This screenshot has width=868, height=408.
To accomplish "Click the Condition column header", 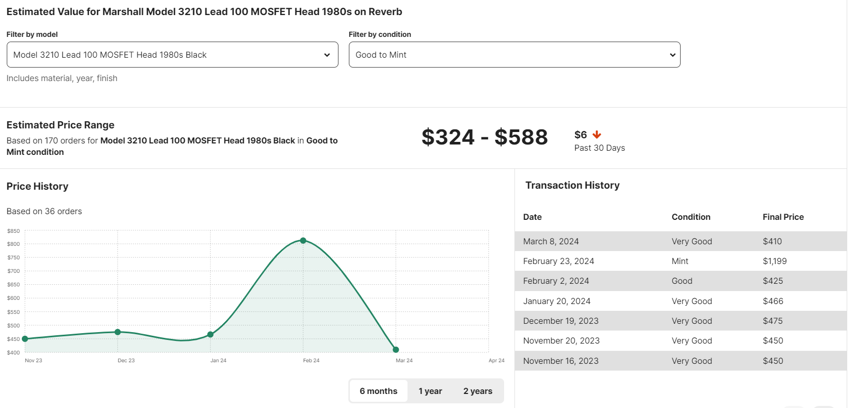I will [691, 217].
